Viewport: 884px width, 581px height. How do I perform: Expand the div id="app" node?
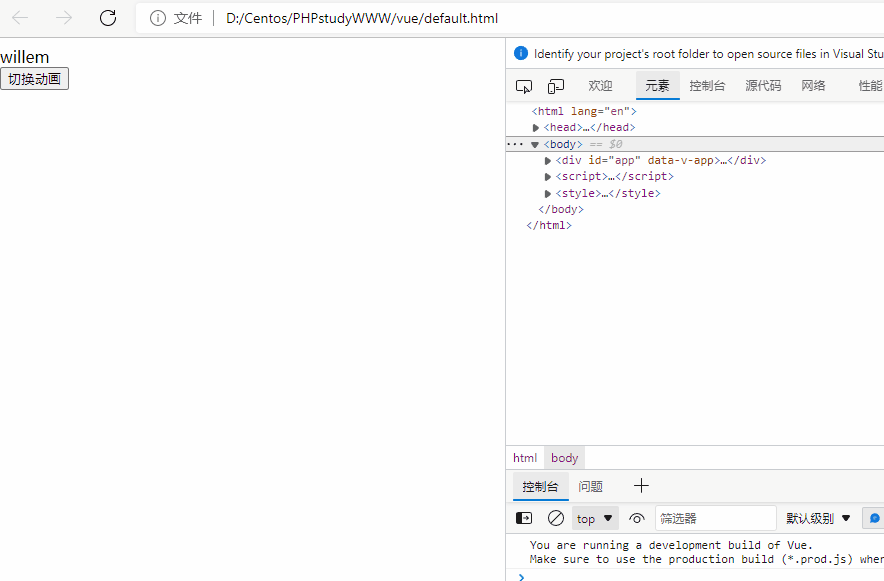(x=547, y=161)
